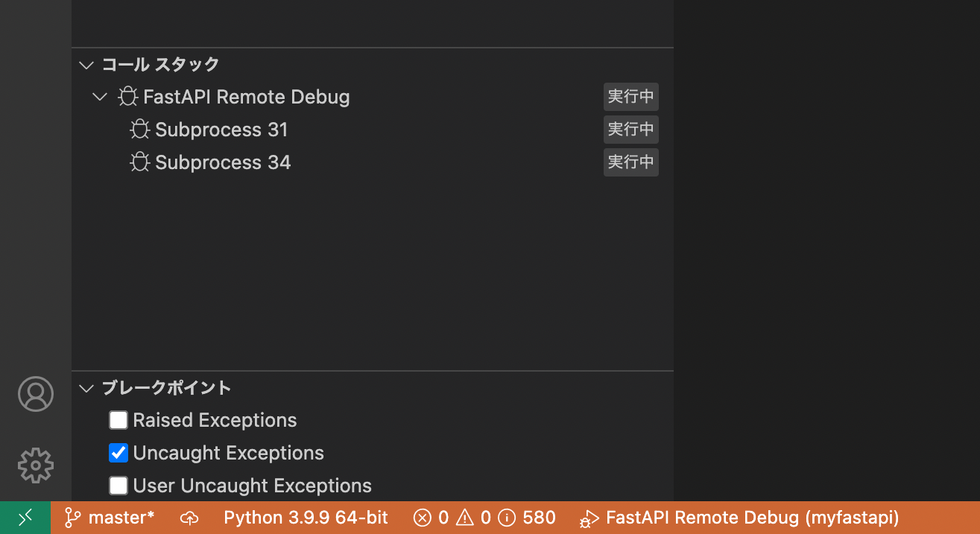The width and height of the screenshot is (980, 534).
Task: Collapse the FastAPI Remote Debug call stack tree
Action: [x=100, y=96]
